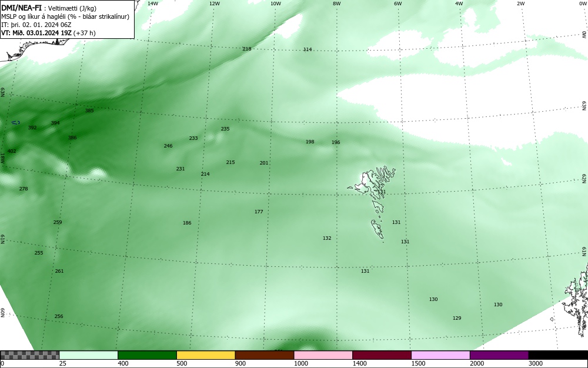Select the pink 1000–1400 legend swatch
588x368 pixels.
click(323, 355)
